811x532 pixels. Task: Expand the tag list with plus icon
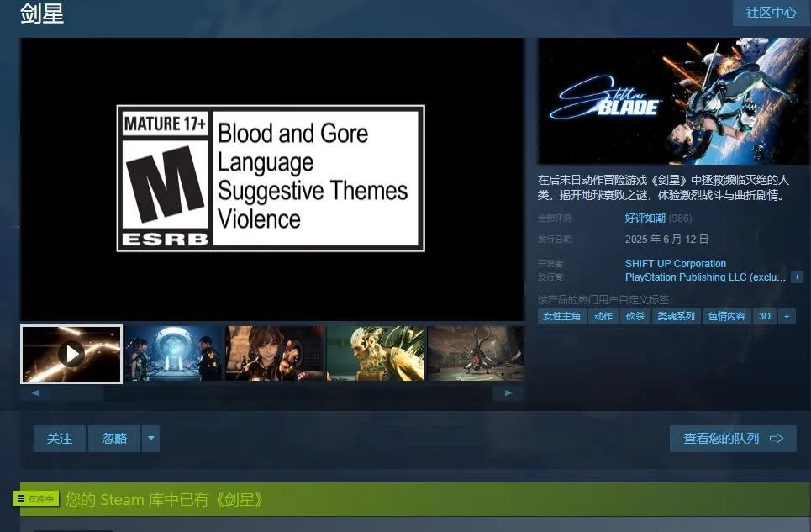click(x=787, y=317)
